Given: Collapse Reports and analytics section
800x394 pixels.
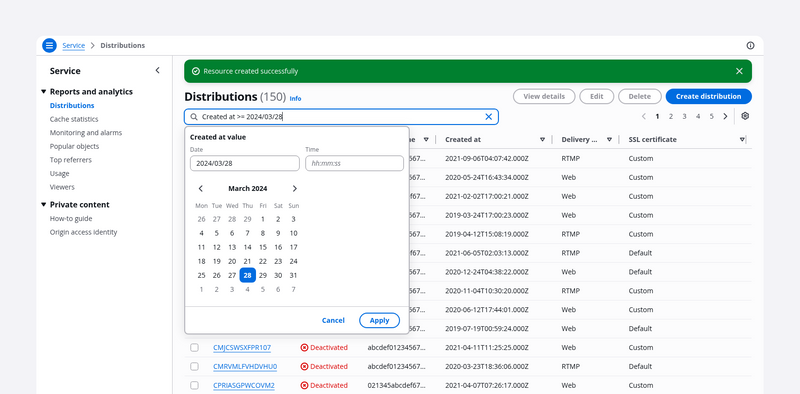Looking at the screenshot, I should (x=43, y=92).
